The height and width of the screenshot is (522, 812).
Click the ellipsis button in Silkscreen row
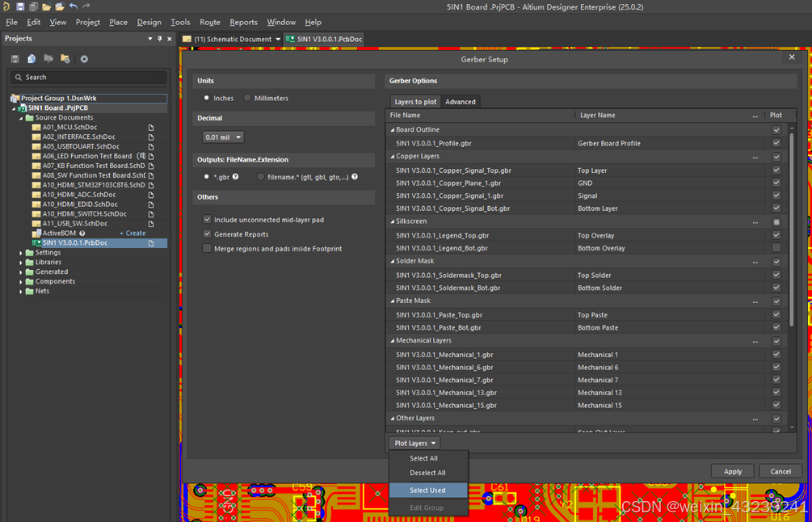point(755,221)
